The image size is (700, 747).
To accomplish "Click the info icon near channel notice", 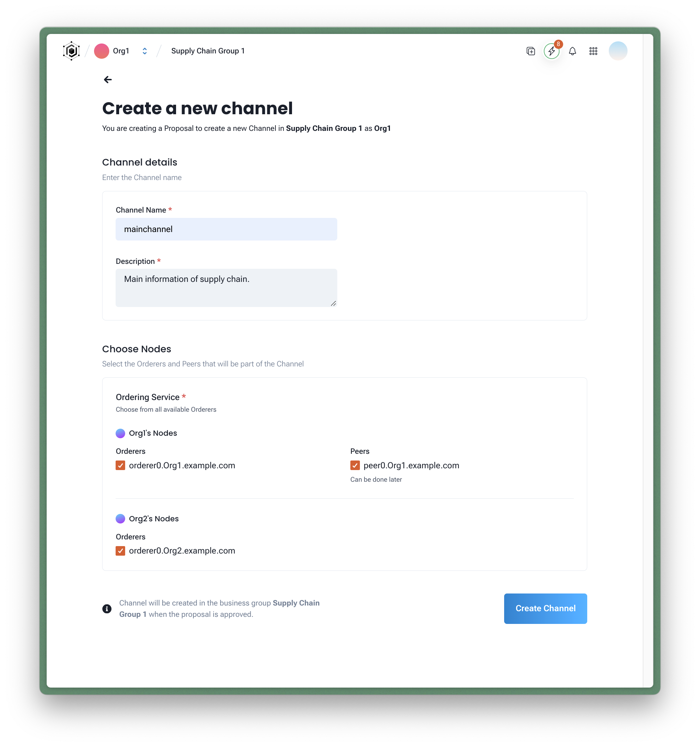I will click(x=106, y=608).
